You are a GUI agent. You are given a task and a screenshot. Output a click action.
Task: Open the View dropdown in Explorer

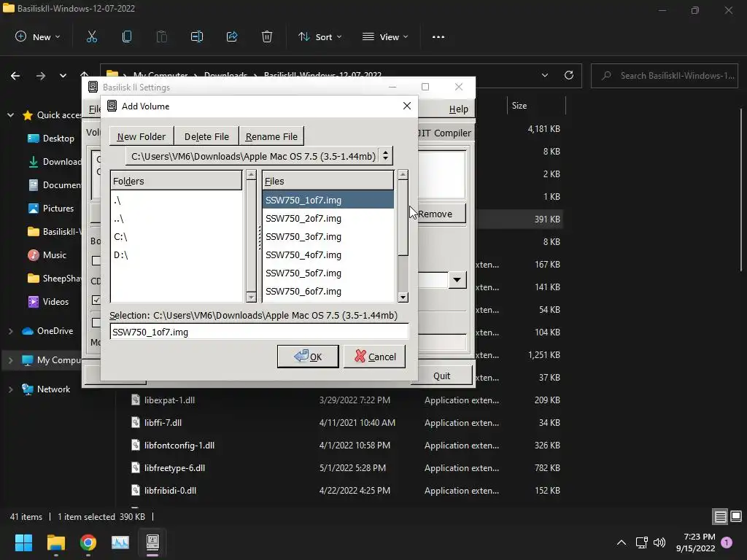point(385,36)
